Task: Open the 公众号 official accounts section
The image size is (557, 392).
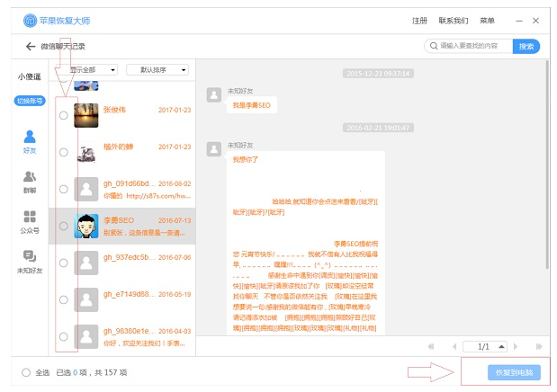Action: [x=30, y=222]
